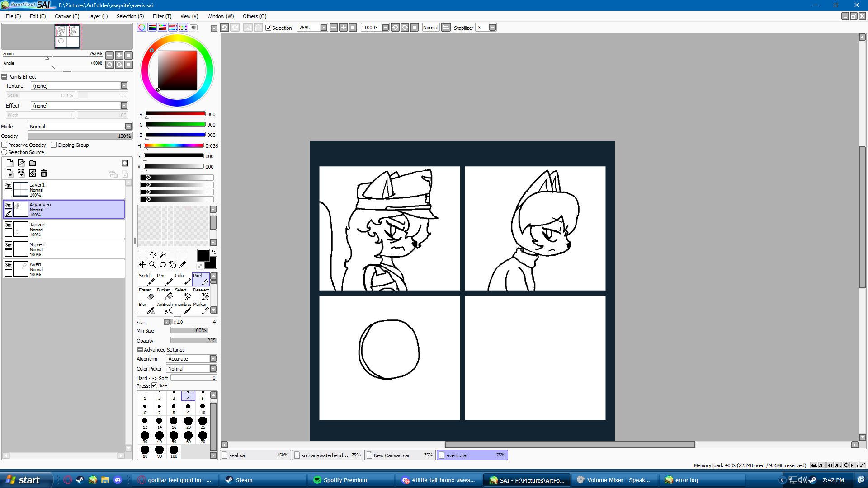This screenshot has width=868, height=488.
Task: Open the layer blending Mode dropdown
Action: (x=128, y=127)
